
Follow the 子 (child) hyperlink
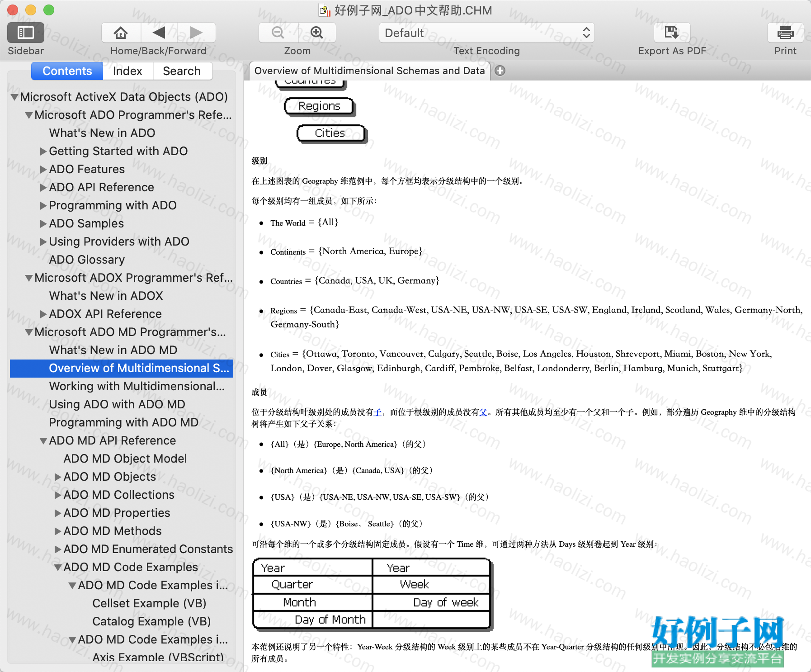[x=377, y=412]
